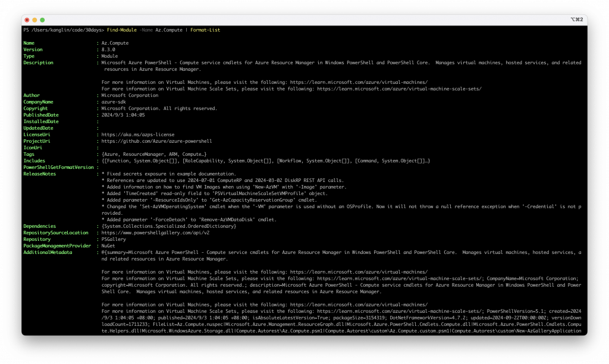The height and width of the screenshot is (364, 609).
Task: Click the ⌥⌘2 shortcut indicator in the title bar
Action: tap(576, 20)
